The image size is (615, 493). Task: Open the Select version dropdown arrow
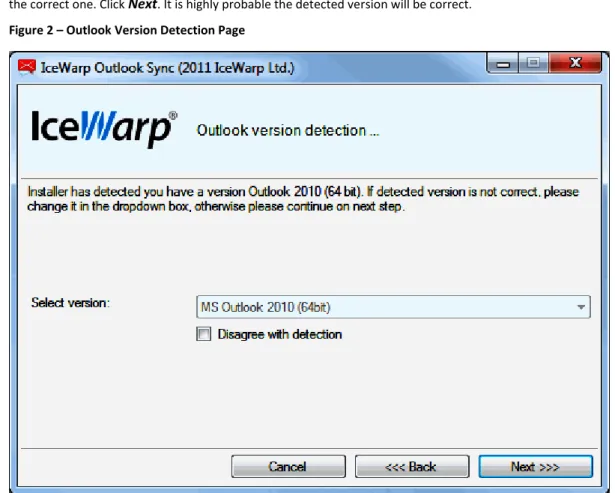[581, 307]
